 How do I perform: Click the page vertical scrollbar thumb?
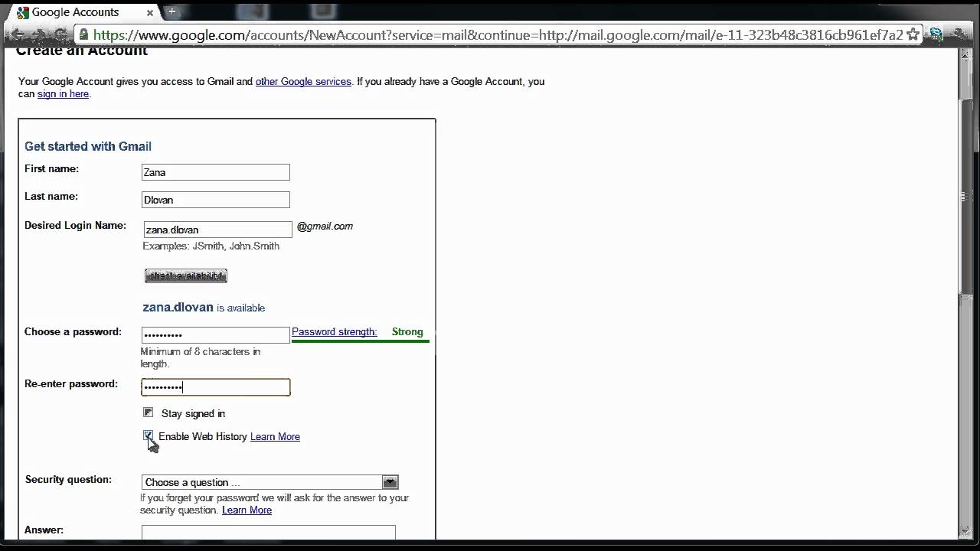click(966, 198)
